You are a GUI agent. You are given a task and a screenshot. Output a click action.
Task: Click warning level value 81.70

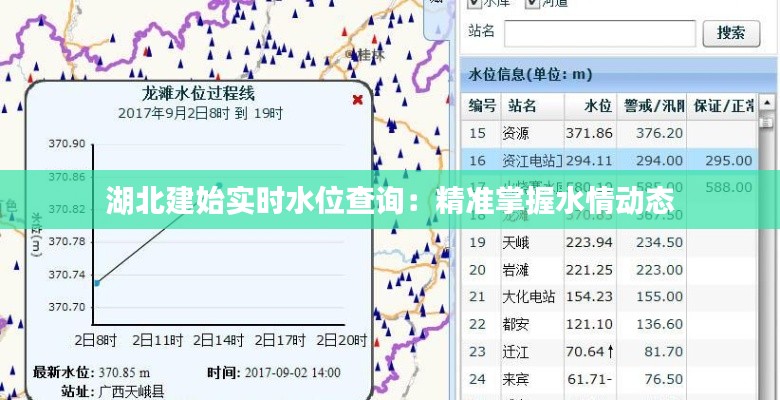(664, 352)
